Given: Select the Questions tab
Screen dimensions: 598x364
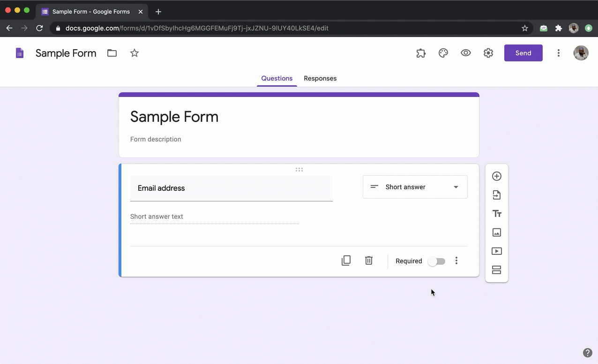Looking at the screenshot, I should coord(277,78).
